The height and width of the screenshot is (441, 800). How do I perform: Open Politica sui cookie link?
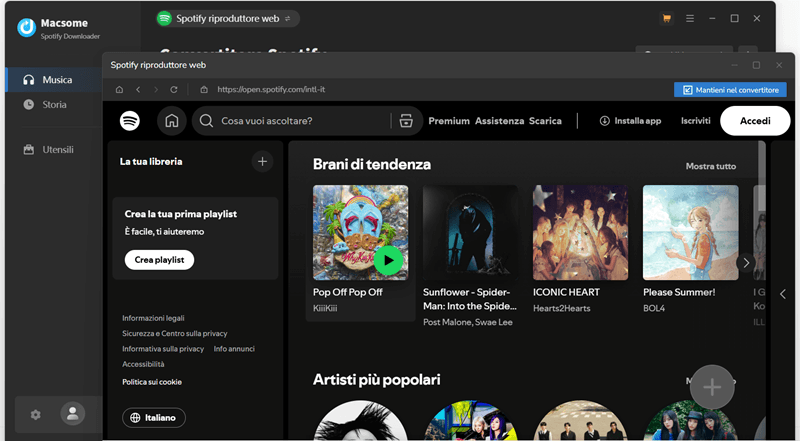(152, 382)
